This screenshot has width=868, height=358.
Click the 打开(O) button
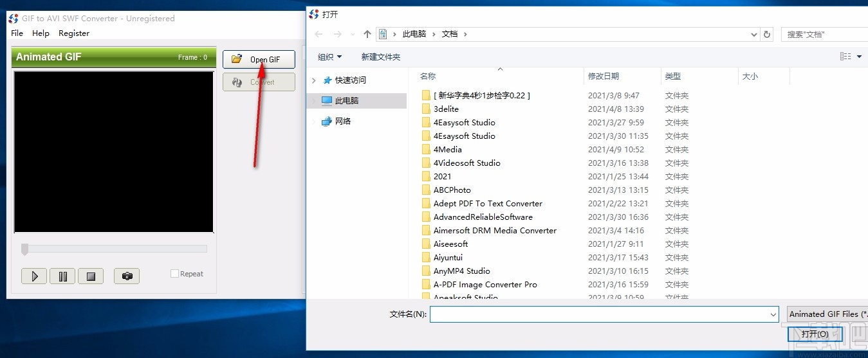815,334
